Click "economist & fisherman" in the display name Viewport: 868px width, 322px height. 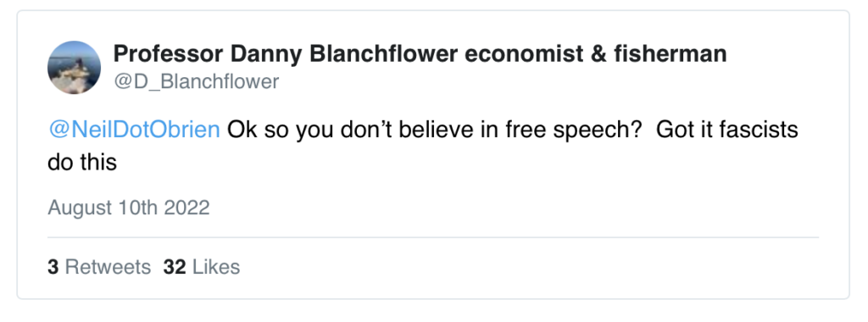pos(596,53)
